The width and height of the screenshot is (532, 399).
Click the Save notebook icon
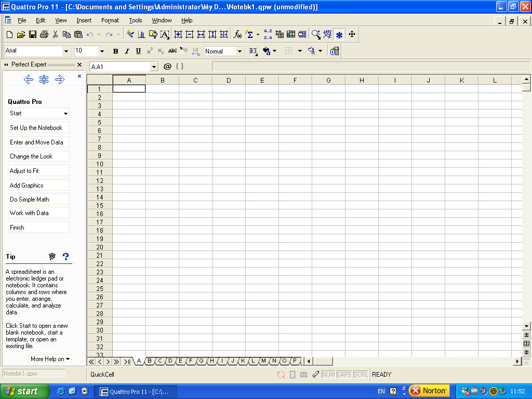click(x=32, y=35)
